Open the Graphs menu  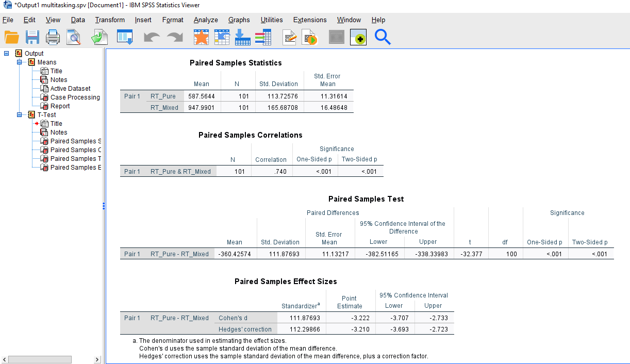tap(239, 20)
